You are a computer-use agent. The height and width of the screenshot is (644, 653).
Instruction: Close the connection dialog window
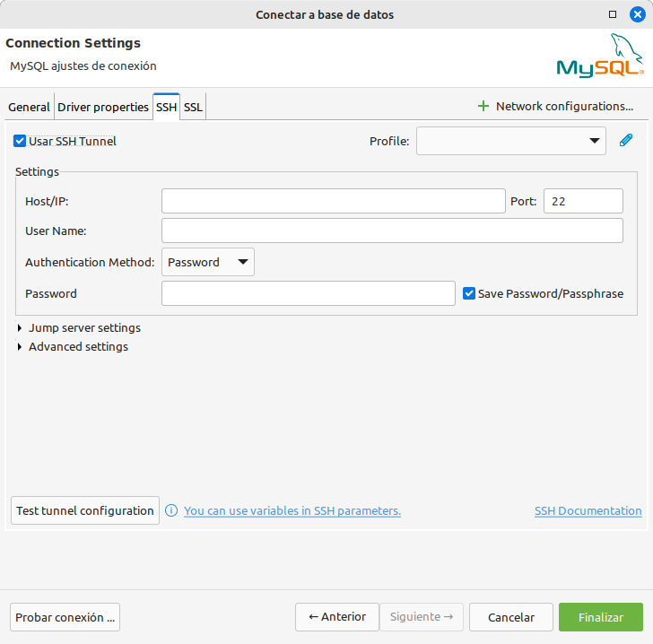[x=638, y=14]
